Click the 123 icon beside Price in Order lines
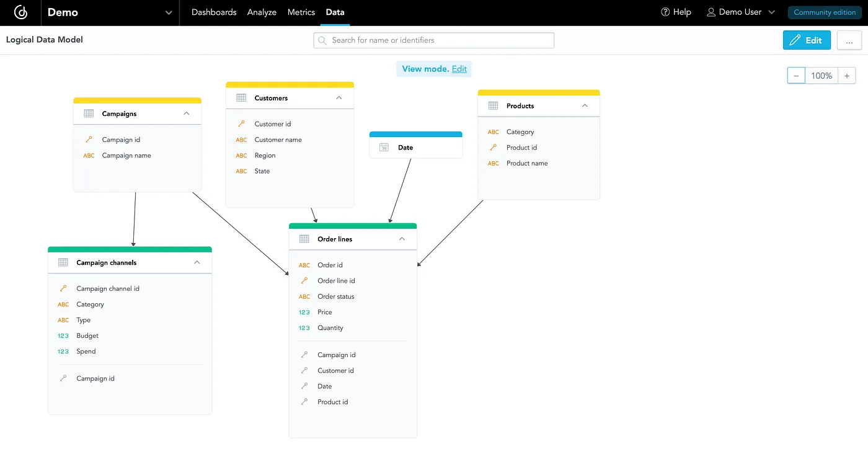 304,312
